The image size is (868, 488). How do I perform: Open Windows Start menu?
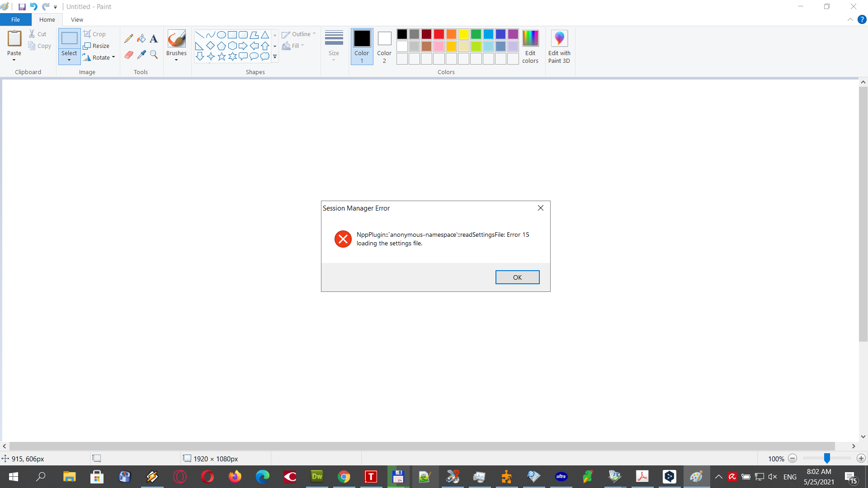14,477
